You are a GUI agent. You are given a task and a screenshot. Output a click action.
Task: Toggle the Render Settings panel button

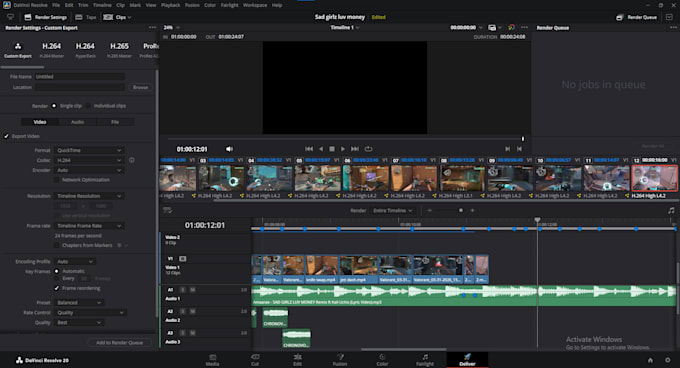tap(45, 17)
